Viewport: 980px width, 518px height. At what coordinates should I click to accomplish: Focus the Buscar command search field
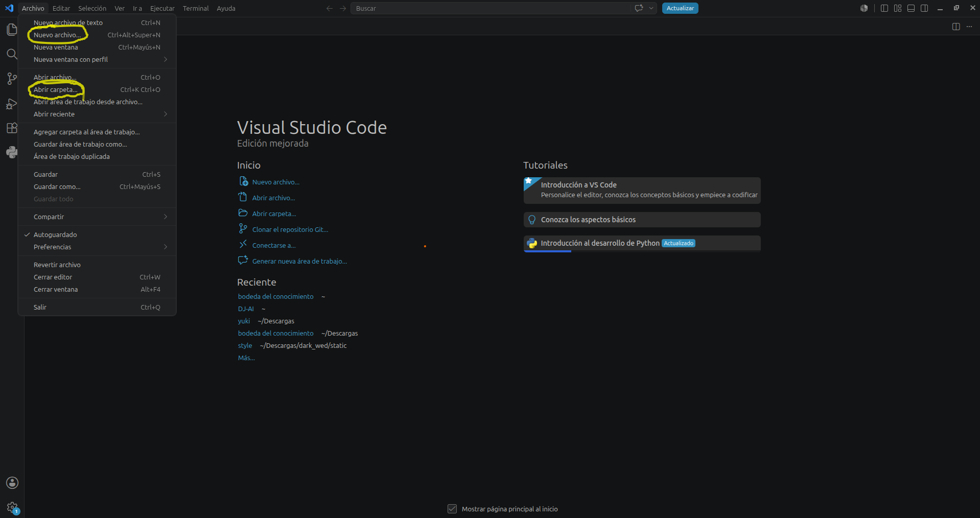pyautogui.click(x=491, y=8)
